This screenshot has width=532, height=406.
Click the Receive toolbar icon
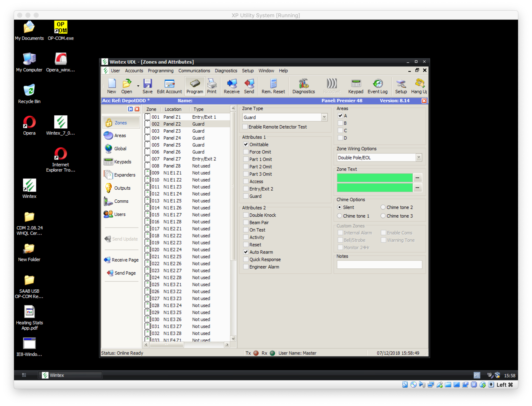pyautogui.click(x=232, y=86)
